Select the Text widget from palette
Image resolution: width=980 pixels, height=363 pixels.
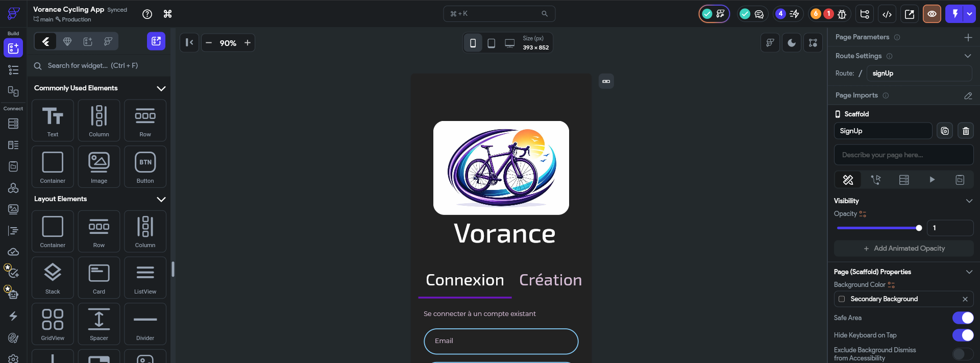pos(53,120)
